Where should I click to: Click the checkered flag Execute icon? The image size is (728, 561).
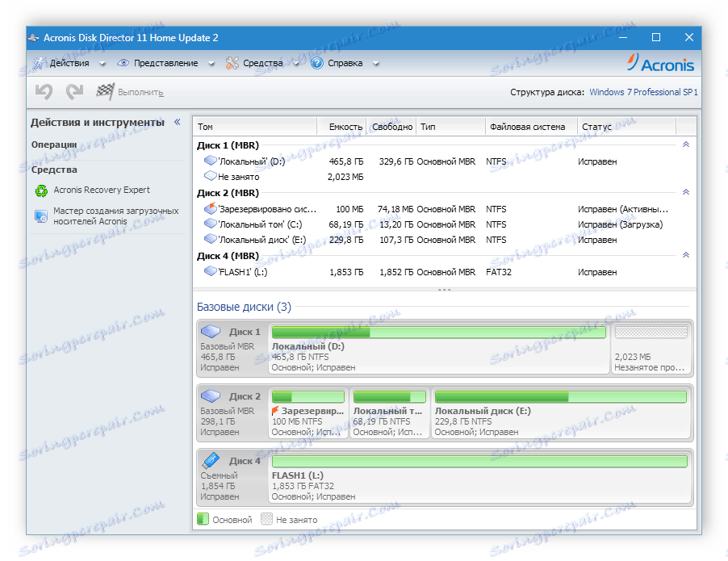105,91
